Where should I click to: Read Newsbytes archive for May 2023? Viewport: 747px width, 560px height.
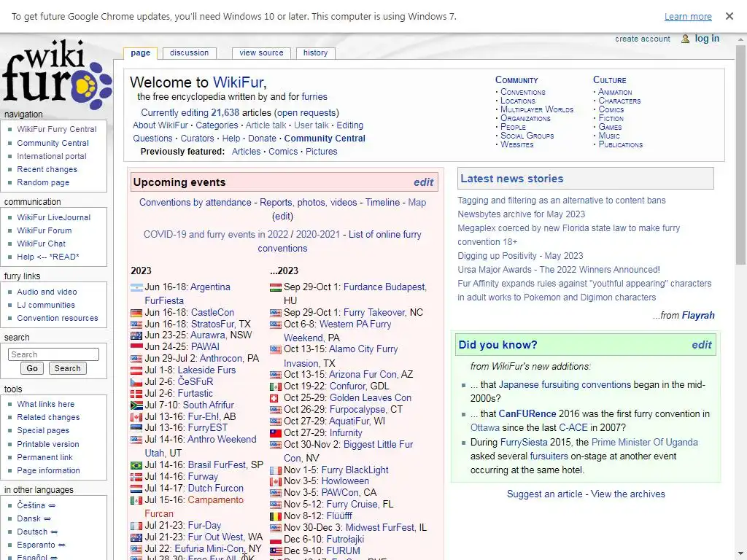click(x=521, y=214)
